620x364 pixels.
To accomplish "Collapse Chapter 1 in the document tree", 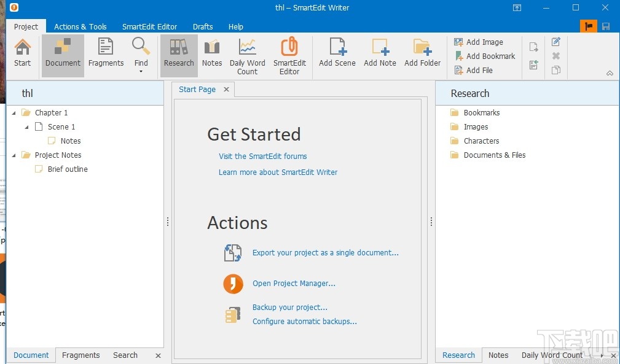I will 14,112.
